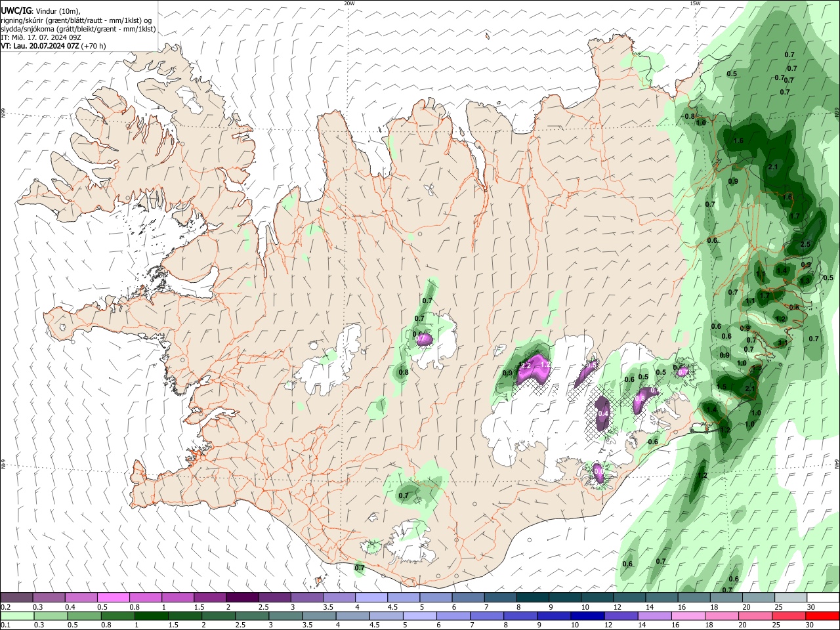Click the '3.5' number in the bottom legend
The image size is (840, 630).
click(306, 625)
